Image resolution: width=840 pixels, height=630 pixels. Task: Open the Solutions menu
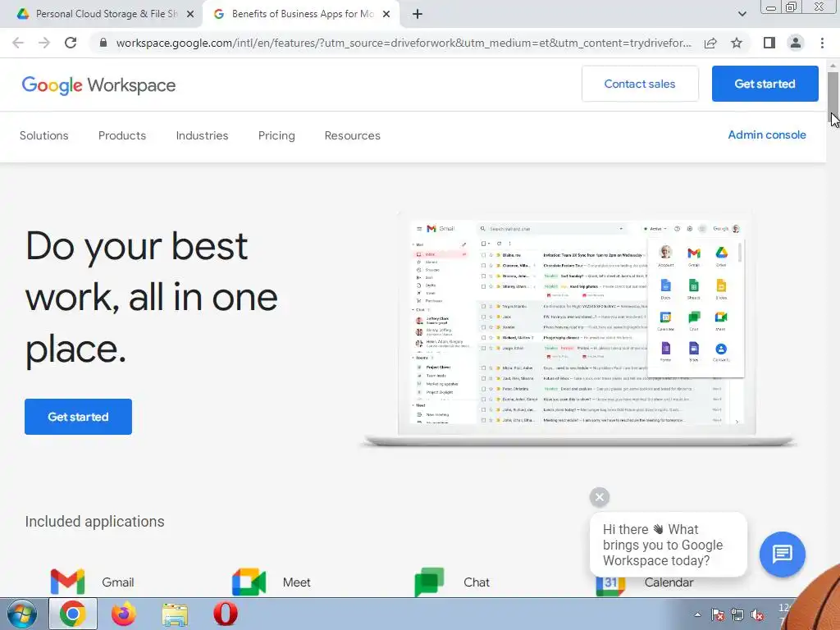44,135
